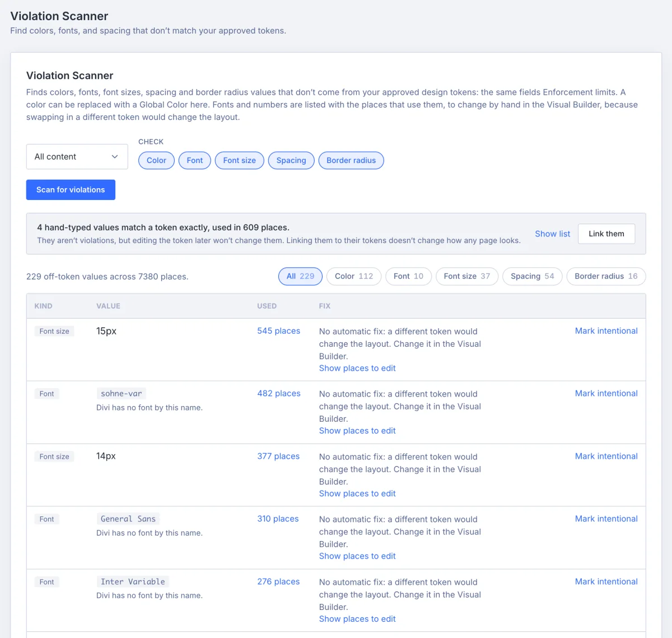Mark sohne-var font as intentional

(606, 394)
